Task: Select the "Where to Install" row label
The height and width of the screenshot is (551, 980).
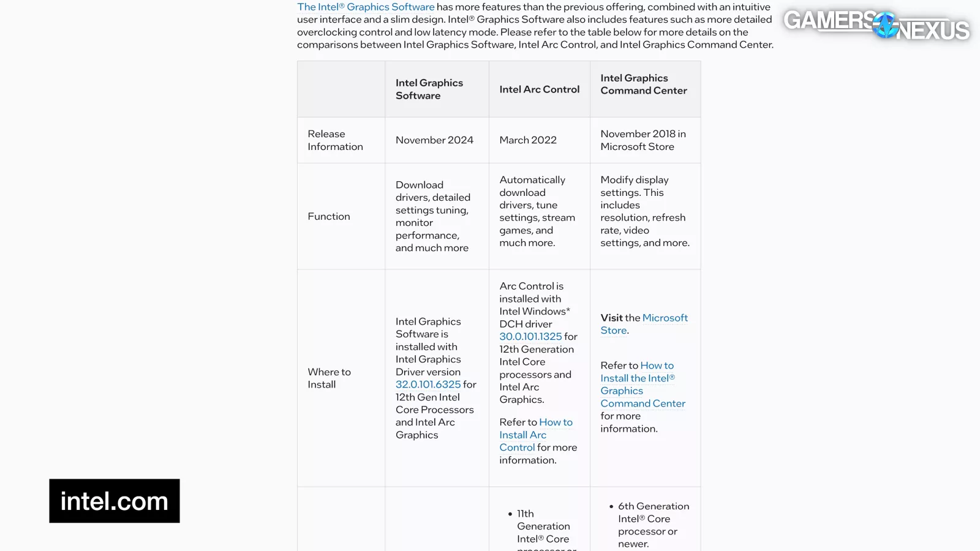Action: click(x=329, y=378)
